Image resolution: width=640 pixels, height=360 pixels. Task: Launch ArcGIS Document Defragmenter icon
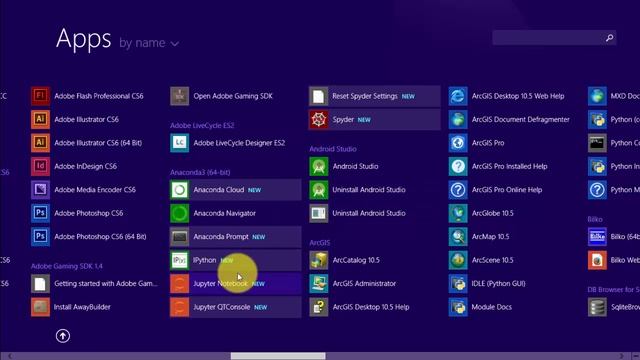[x=458, y=119]
